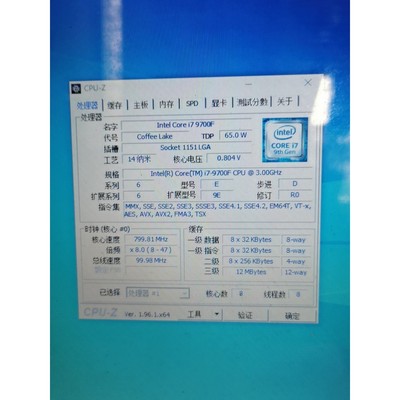Click the 扩展型号 value 9E
The width and height of the screenshot is (400, 400).
(216, 195)
